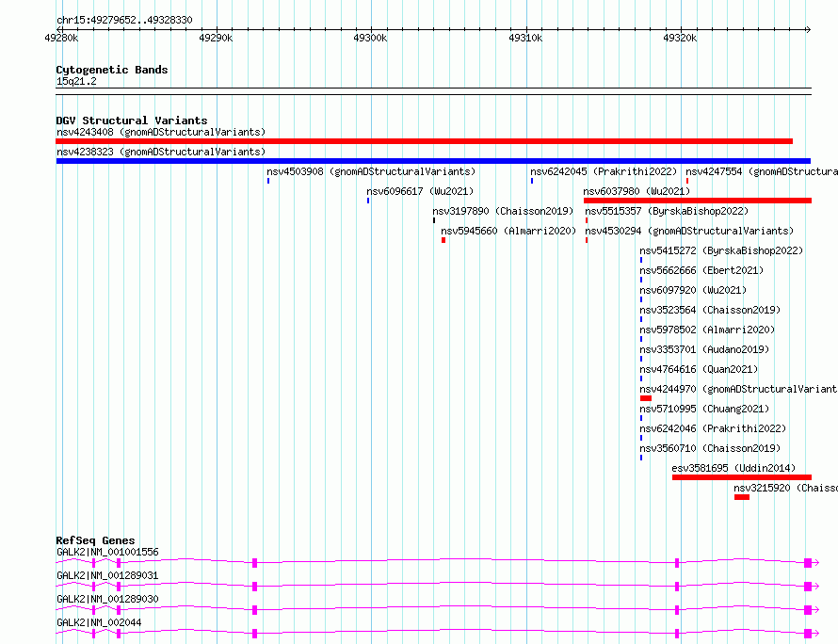The image size is (838, 644).
Task: Click the 49300k ruler position label
Action: point(370,38)
